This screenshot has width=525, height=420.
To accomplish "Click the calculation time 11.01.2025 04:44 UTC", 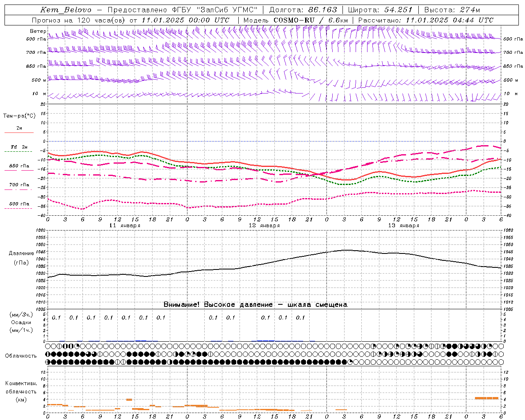I will 450,20.
